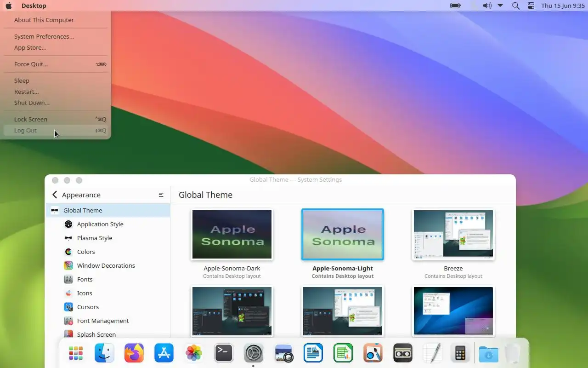Choose Restart... from the menu
This screenshot has height=368, width=588.
pos(56,92)
